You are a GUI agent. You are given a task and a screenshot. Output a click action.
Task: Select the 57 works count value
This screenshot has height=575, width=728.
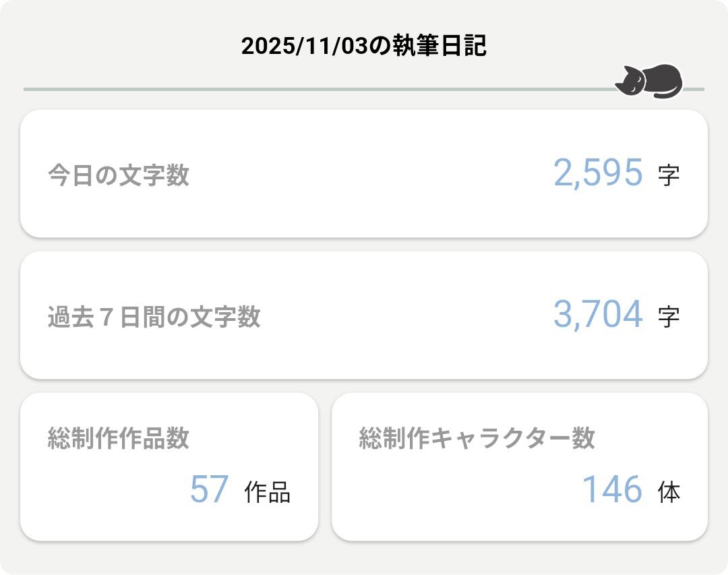pyautogui.click(x=210, y=490)
